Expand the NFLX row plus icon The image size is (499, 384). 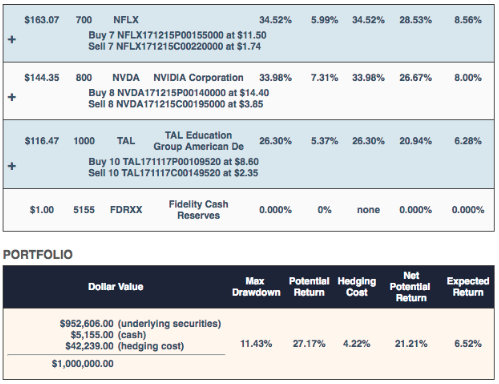(12, 39)
